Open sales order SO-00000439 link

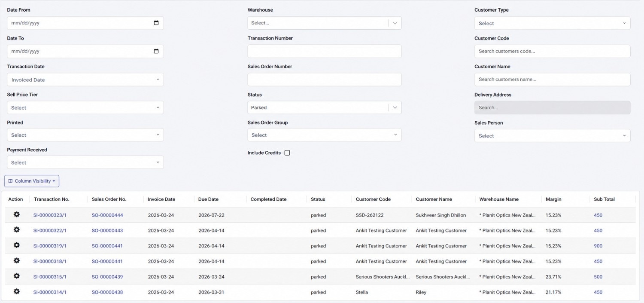click(107, 277)
